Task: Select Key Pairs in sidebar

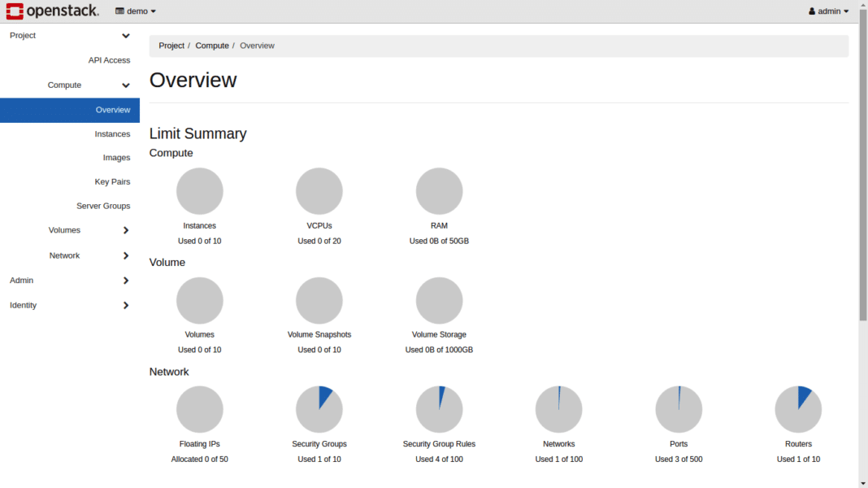Action: tap(112, 182)
